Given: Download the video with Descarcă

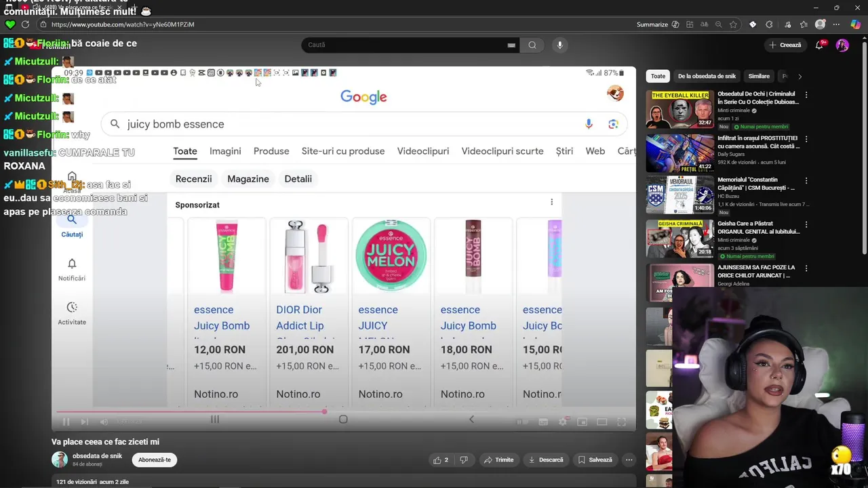Looking at the screenshot, I should click(546, 460).
